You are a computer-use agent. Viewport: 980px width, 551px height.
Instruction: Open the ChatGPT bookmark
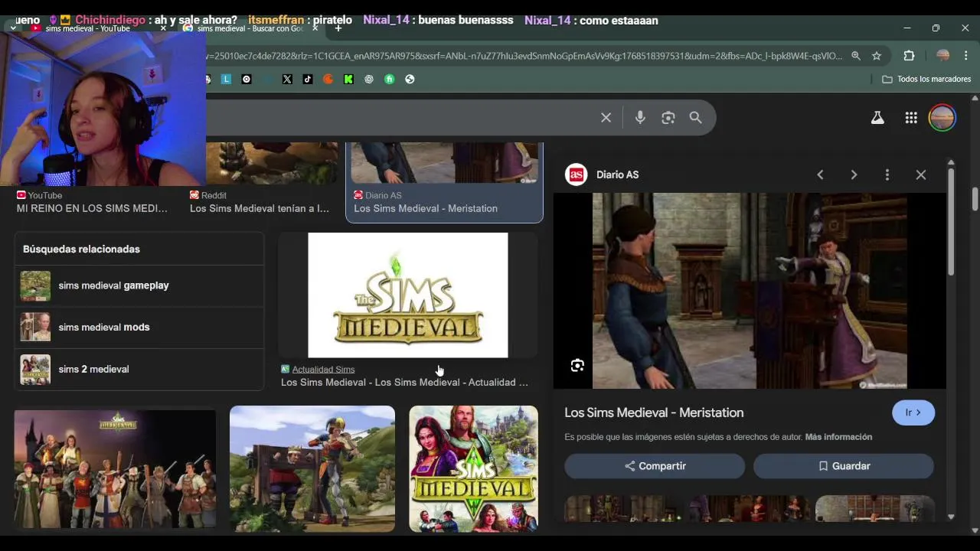coord(369,79)
